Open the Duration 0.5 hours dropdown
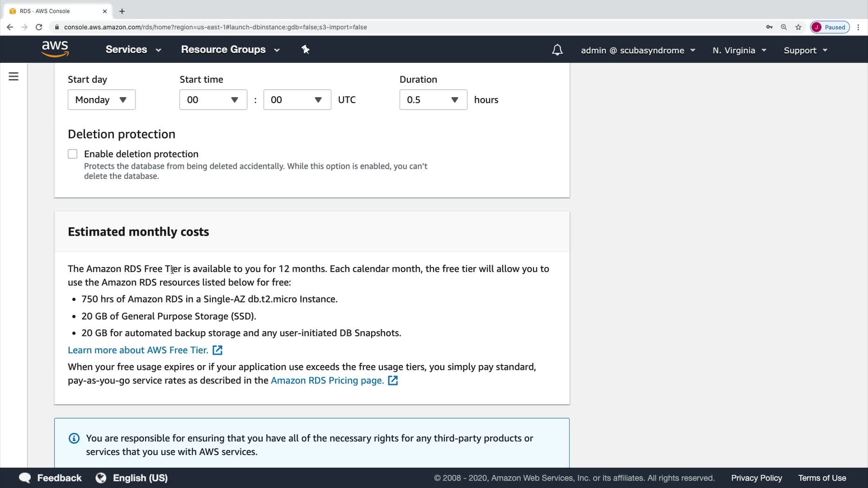Image resolution: width=868 pixels, height=488 pixels. [x=433, y=100]
